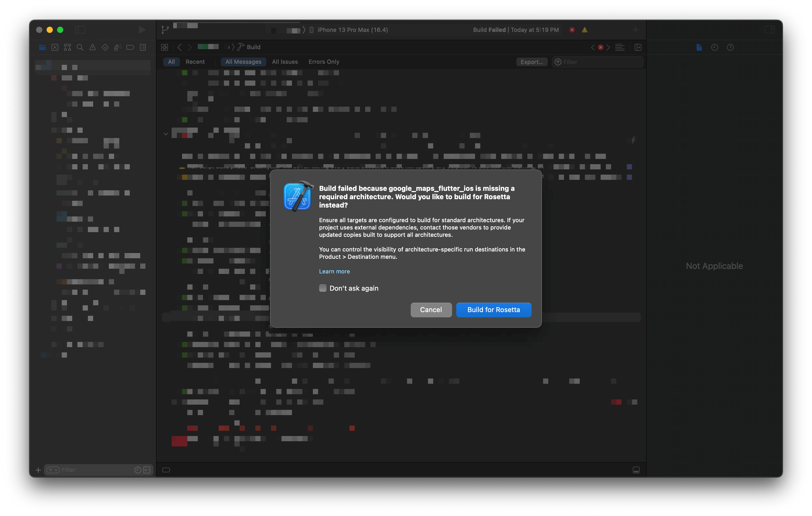Switch to the Recent tab
Viewport: 812px width, 516px height.
click(195, 61)
